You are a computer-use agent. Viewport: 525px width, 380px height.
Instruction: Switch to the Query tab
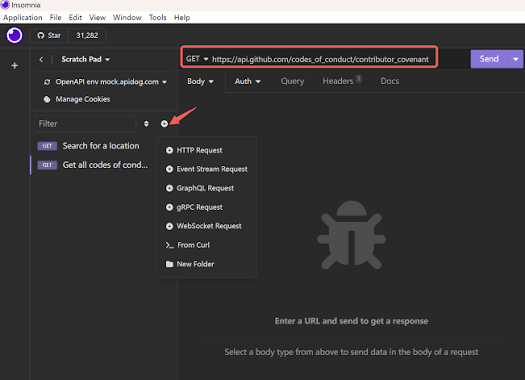292,81
